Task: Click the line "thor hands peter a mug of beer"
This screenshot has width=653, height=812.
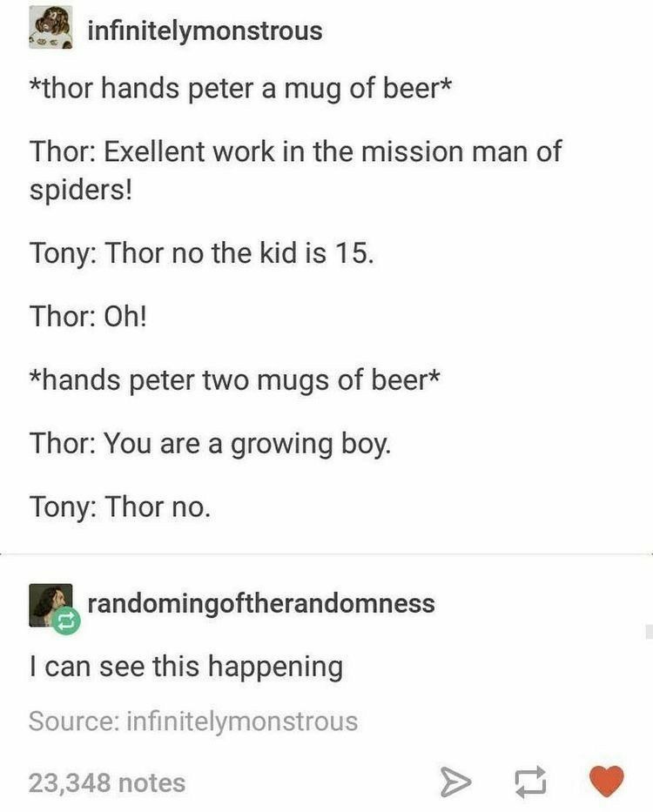Action: 240,88
